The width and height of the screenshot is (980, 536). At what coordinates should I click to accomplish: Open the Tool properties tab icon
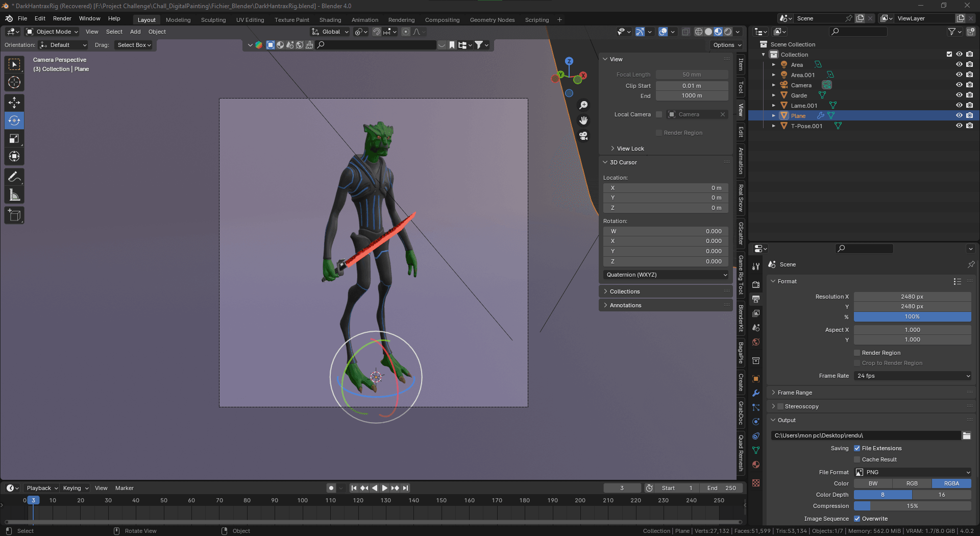click(x=756, y=266)
